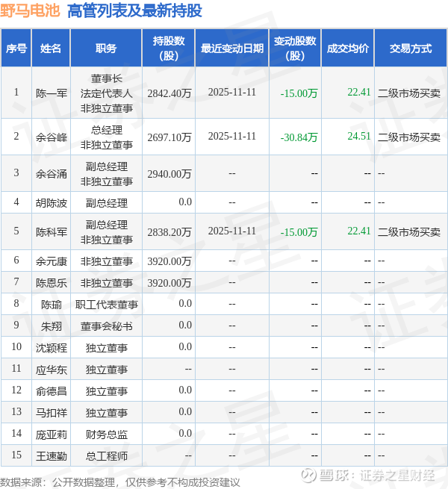
Task: Click the name 陈恩乐
Action: tap(52, 282)
